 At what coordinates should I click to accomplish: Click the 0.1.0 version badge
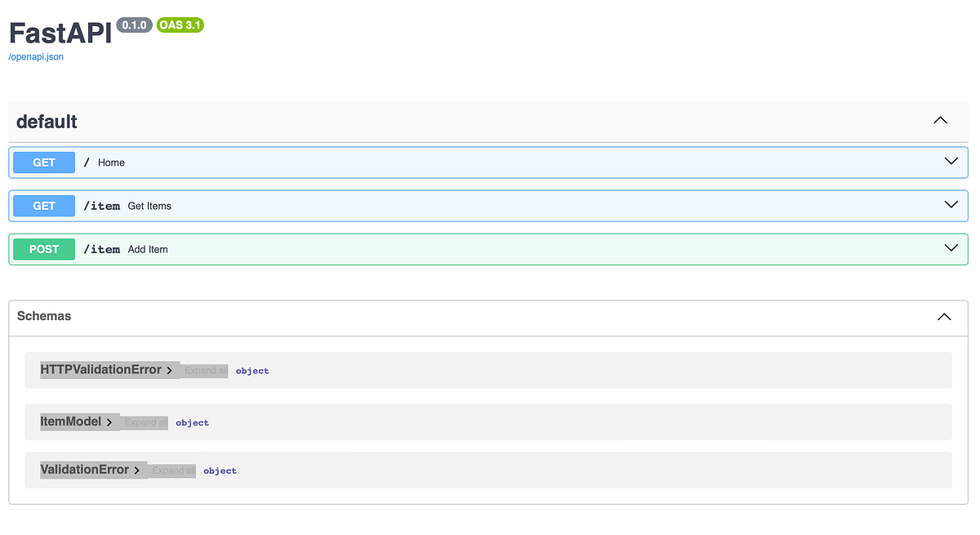coord(134,25)
